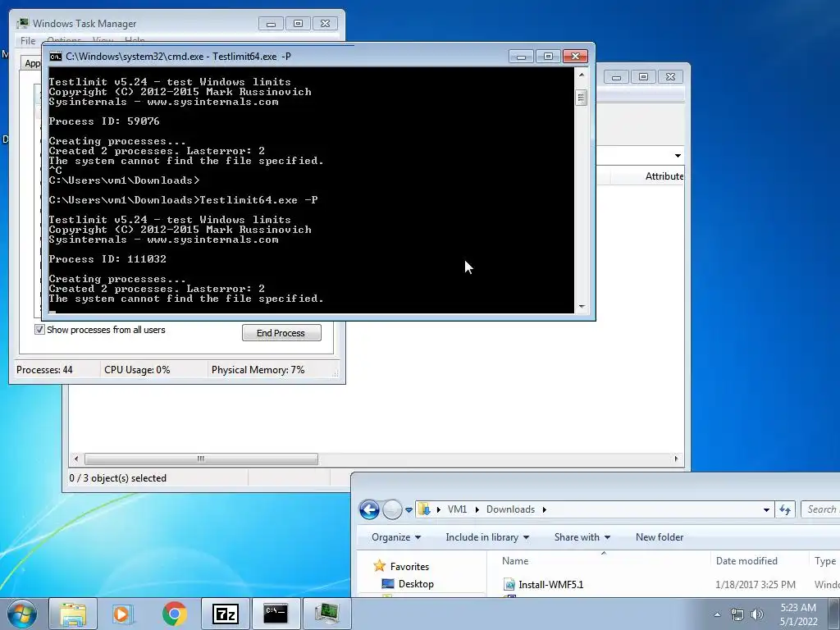
Task: Switch to cmd.exe taskbar button
Action: pos(276,614)
